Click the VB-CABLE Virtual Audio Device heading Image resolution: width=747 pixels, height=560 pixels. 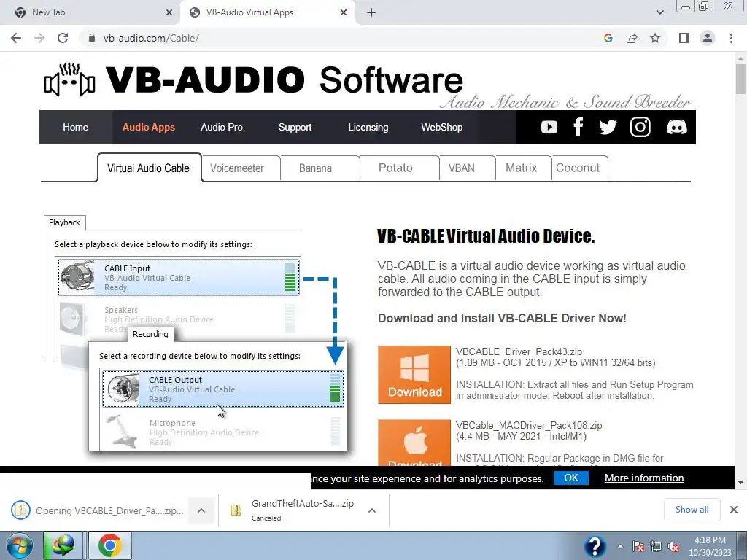[x=486, y=236]
